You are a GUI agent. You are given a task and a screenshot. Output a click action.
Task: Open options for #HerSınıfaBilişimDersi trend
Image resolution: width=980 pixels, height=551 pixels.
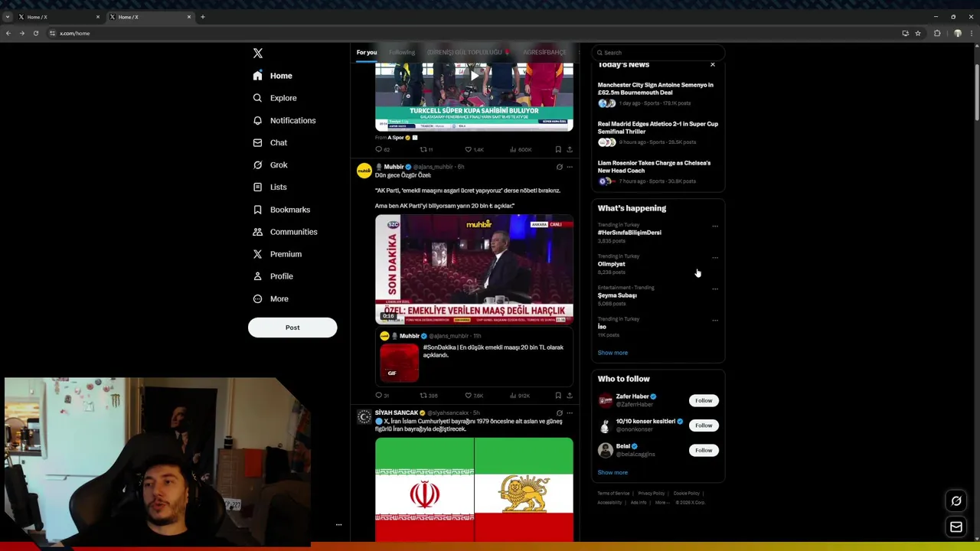715,227
